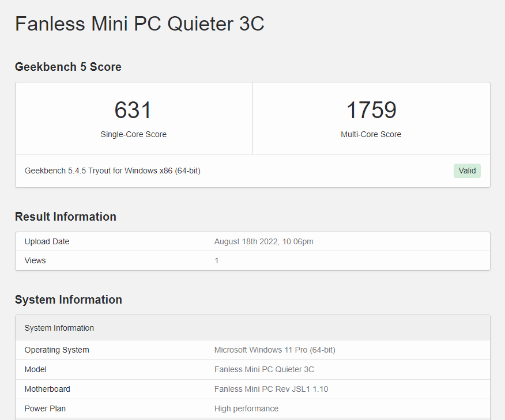Screen dimensions: 505x420
Task: Click the Views label
Action: click(35, 260)
